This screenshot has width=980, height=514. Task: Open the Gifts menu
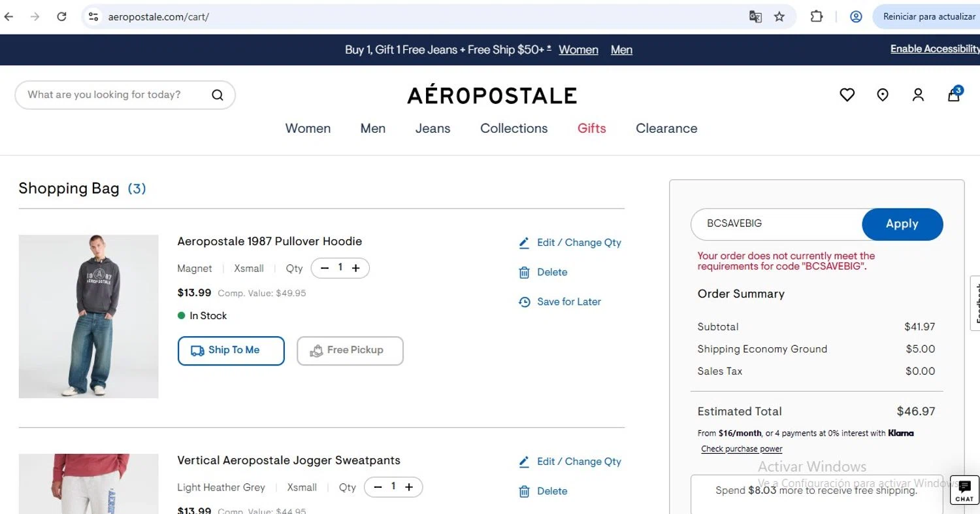592,128
